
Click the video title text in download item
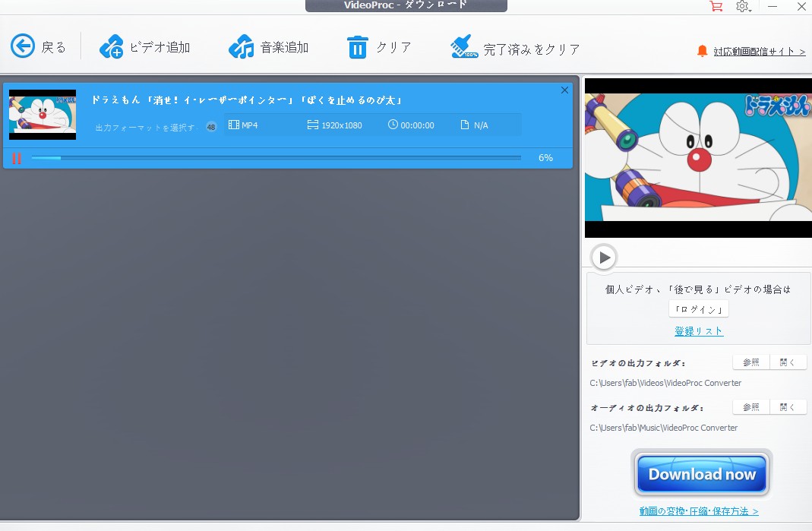point(247,100)
